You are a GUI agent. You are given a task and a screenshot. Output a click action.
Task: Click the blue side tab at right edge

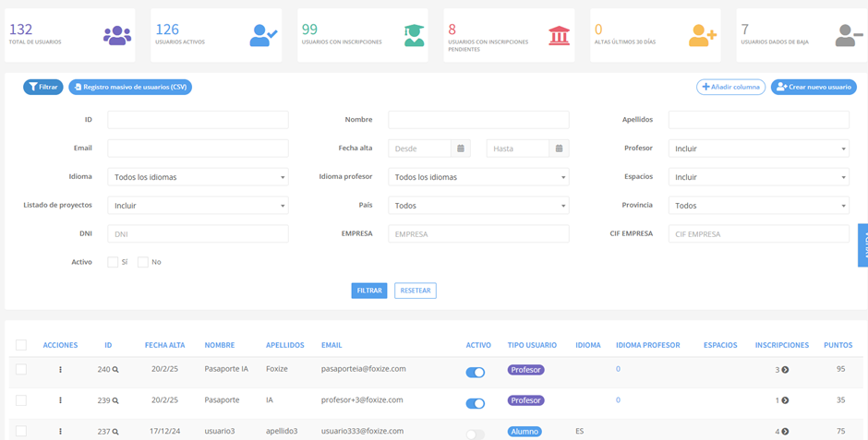point(863,245)
